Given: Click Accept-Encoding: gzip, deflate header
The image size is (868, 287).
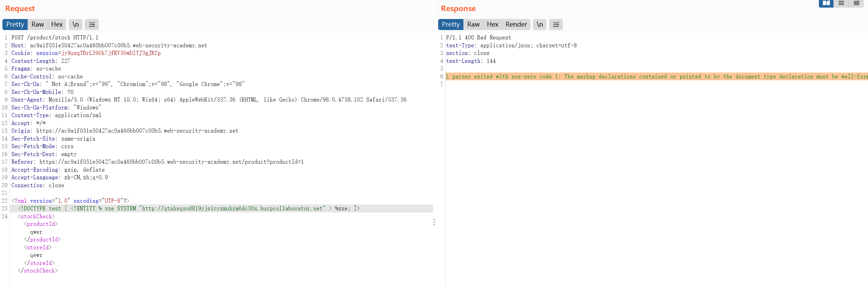Looking at the screenshot, I should (58, 170).
